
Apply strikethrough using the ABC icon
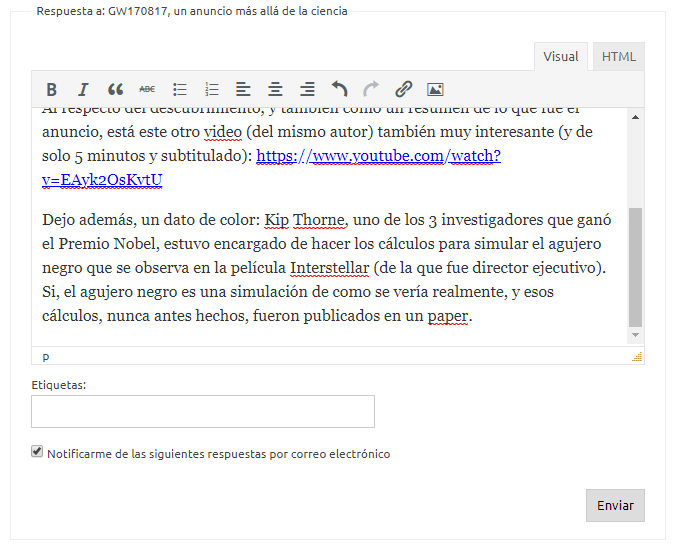coord(147,89)
